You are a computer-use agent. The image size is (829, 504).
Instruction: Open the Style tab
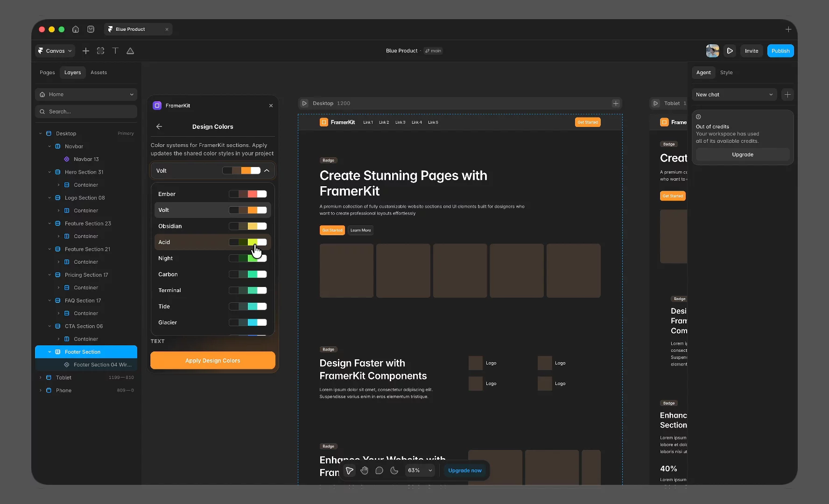pos(726,72)
